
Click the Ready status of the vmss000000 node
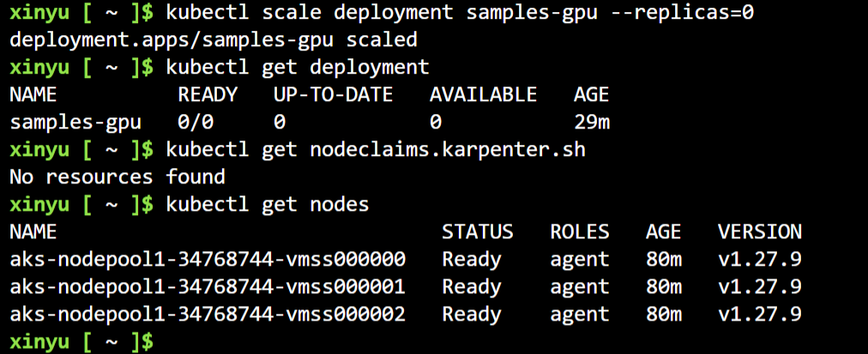472,259
